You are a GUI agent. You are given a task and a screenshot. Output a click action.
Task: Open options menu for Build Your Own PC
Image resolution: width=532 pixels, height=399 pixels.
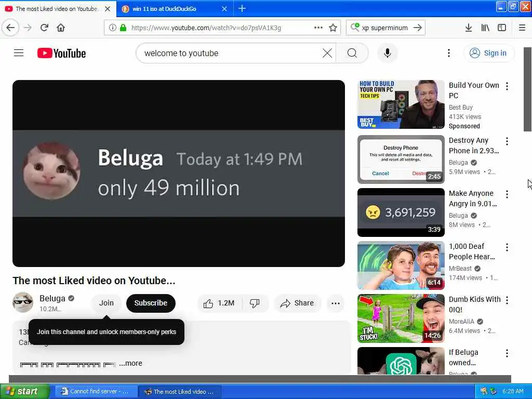(507, 86)
